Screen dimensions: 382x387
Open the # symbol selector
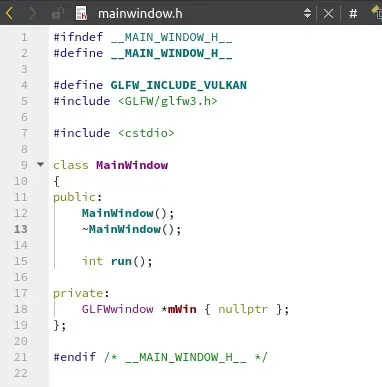coord(353,14)
